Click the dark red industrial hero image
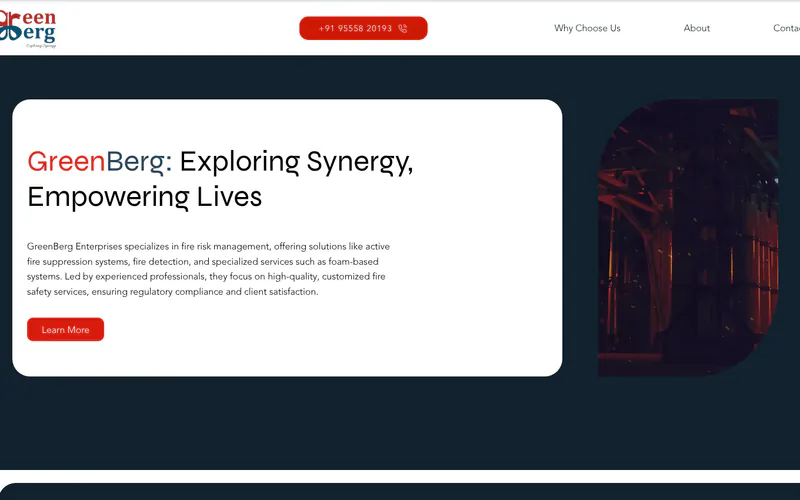 click(688, 238)
